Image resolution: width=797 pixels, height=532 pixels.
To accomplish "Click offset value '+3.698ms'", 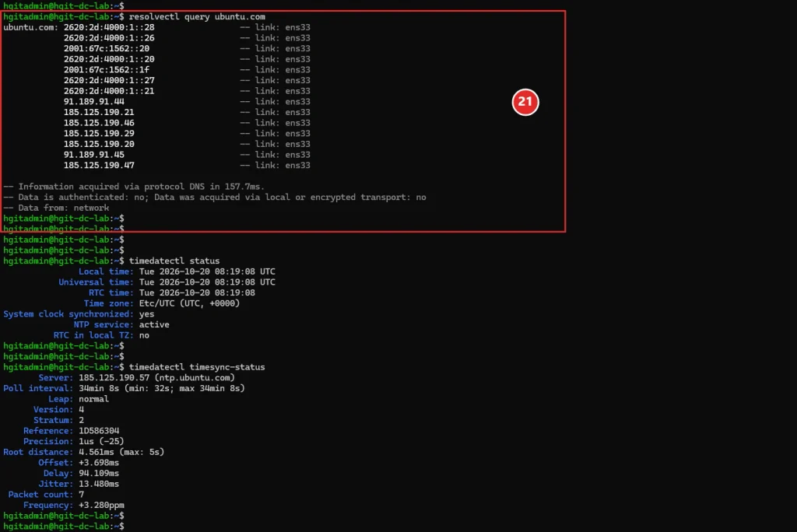I will click(x=99, y=463).
